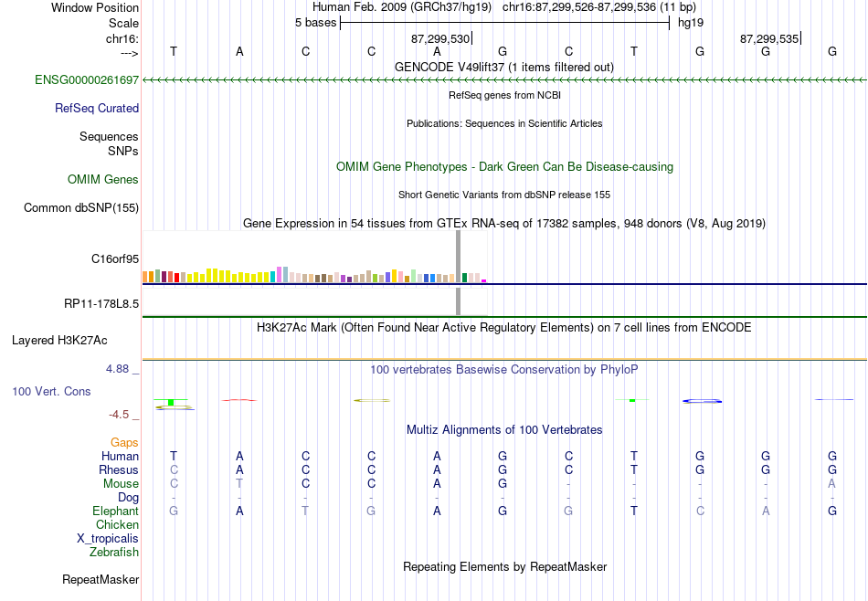Click the C16orf95 GTEx expression label
This screenshot has width=868, height=601.
coord(114,258)
